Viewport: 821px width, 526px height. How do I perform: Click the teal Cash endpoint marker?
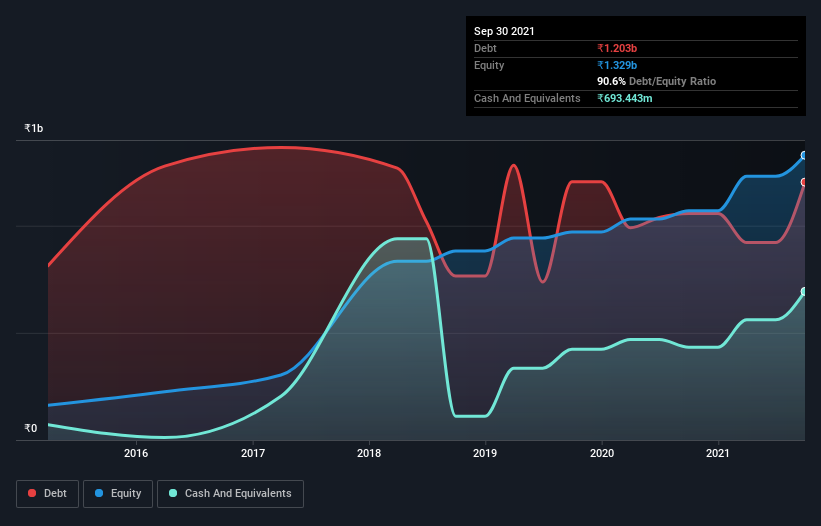pyautogui.click(x=804, y=292)
